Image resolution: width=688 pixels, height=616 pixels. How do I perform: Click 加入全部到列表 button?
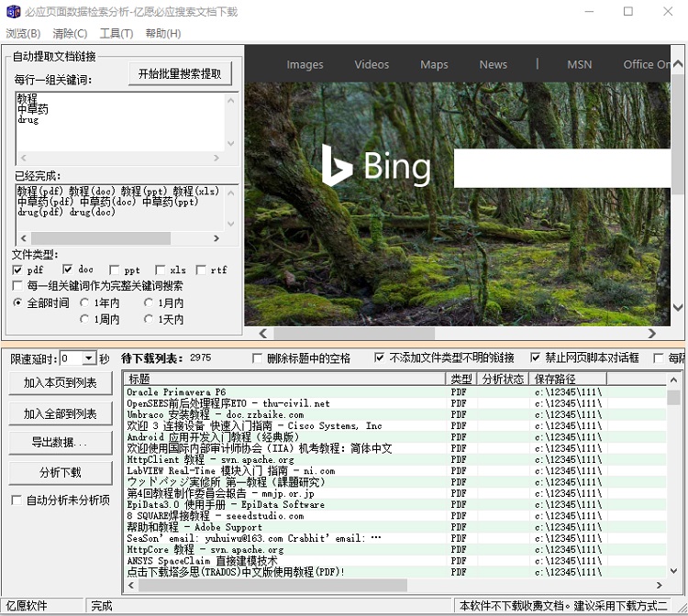[x=61, y=413]
